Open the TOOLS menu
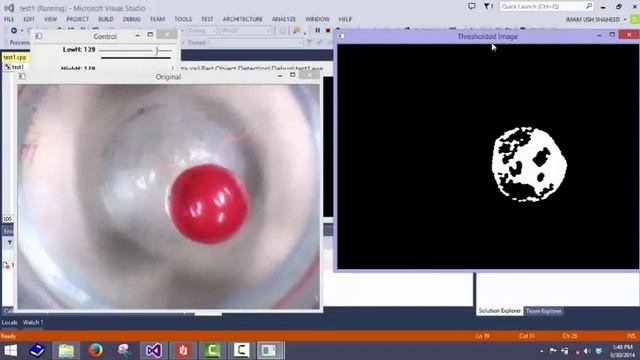The width and height of the screenshot is (640, 360). (183, 19)
